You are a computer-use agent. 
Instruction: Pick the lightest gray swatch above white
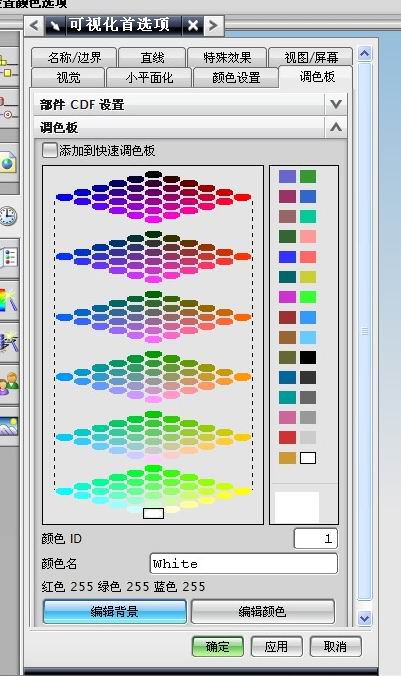(308, 438)
